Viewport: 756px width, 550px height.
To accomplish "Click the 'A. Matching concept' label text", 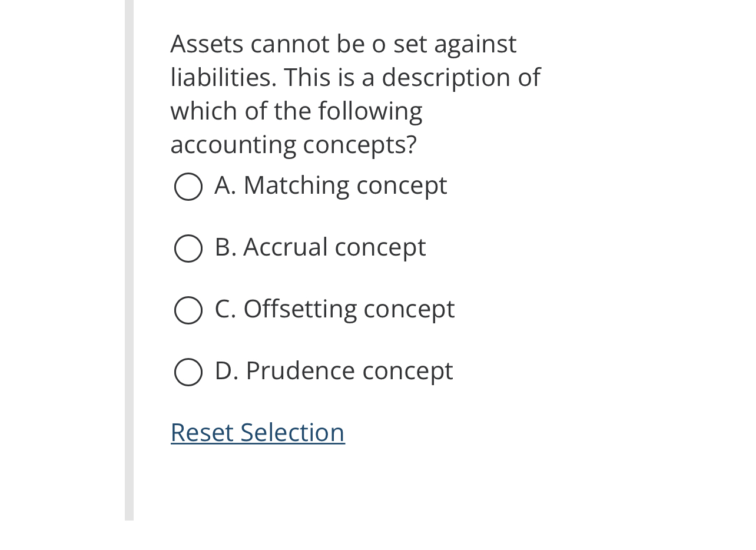I will pyautogui.click(x=330, y=185).
